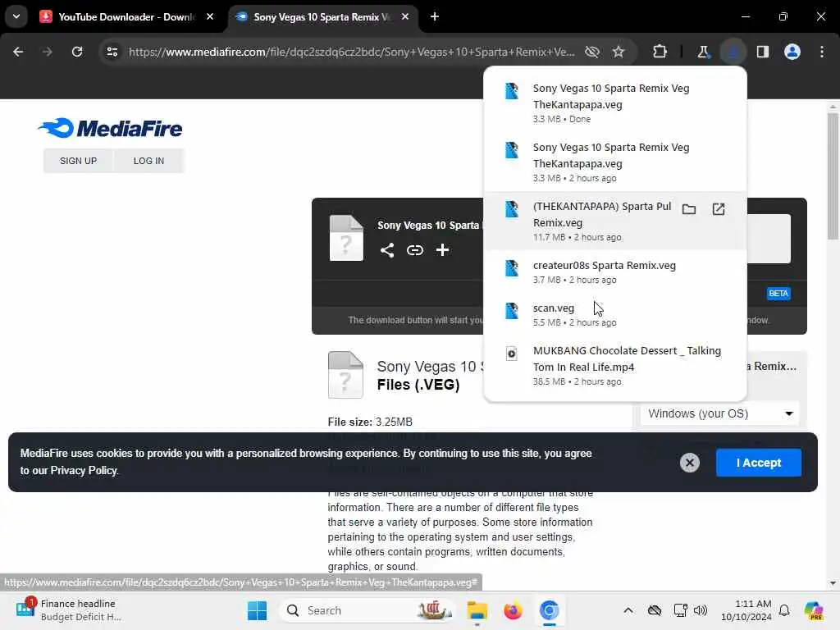Click the scrollbar down arrow
The height and width of the screenshot is (630, 840).
(833, 583)
